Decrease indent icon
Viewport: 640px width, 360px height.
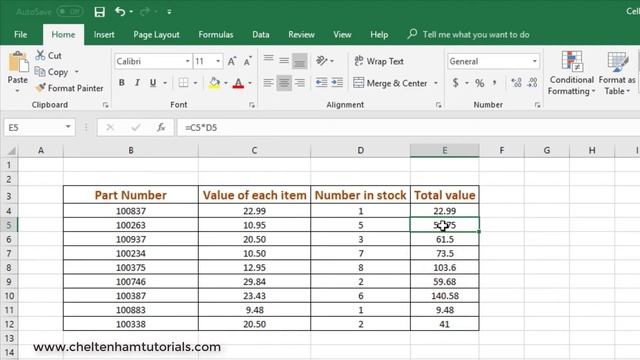[321, 83]
